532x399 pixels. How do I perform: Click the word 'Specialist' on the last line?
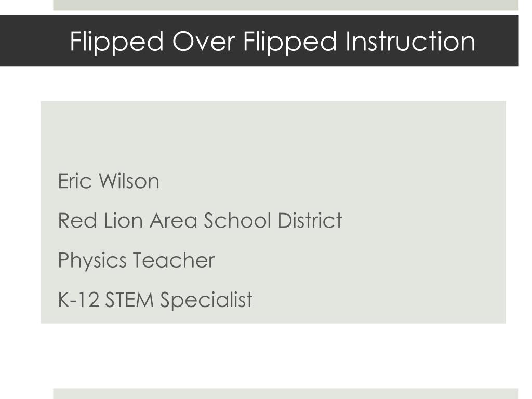coord(206,300)
